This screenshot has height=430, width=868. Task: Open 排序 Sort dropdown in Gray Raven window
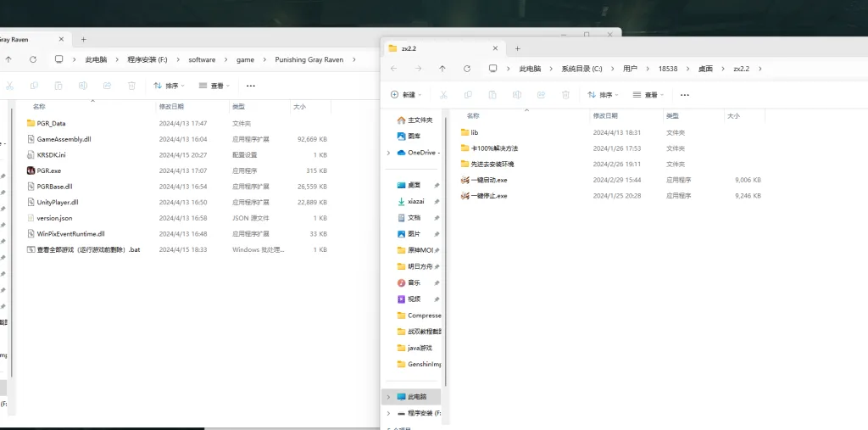click(x=169, y=86)
